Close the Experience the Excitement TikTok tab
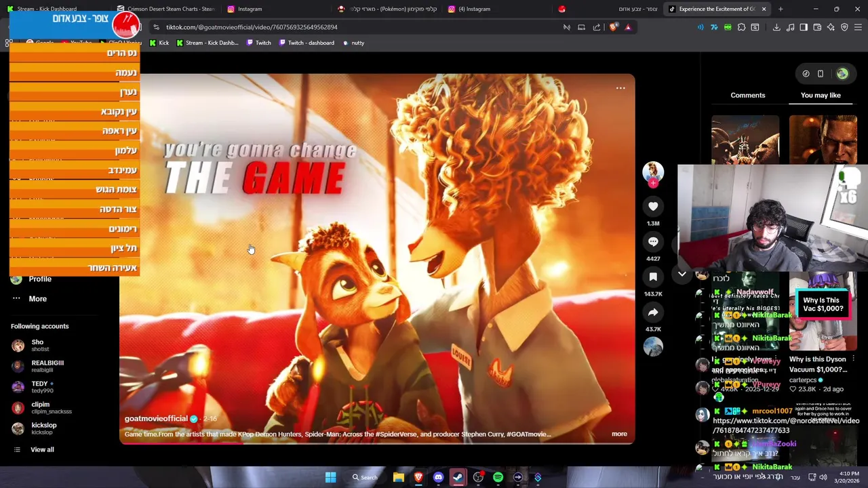Viewport: 868px width, 488px height. click(x=764, y=9)
